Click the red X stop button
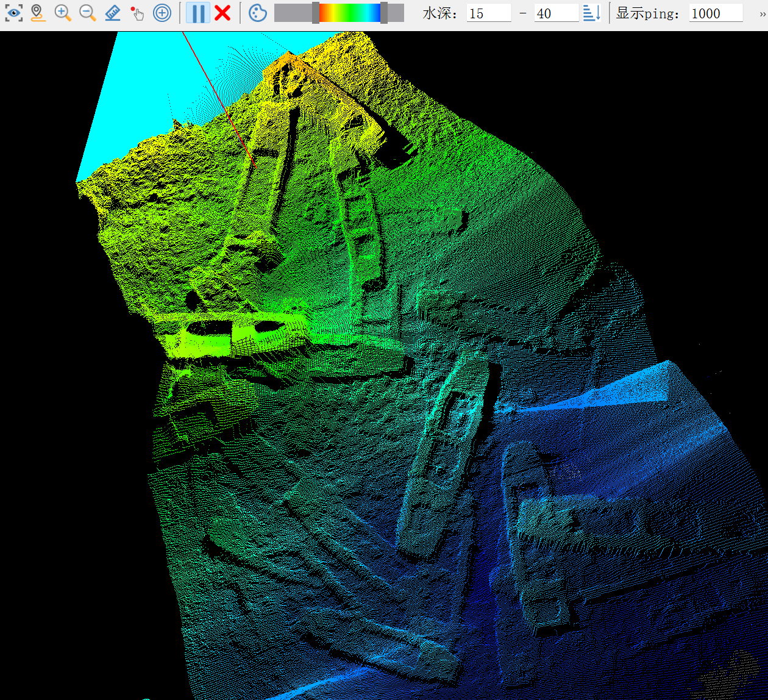This screenshot has width=768, height=700. [x=223, y=13]
